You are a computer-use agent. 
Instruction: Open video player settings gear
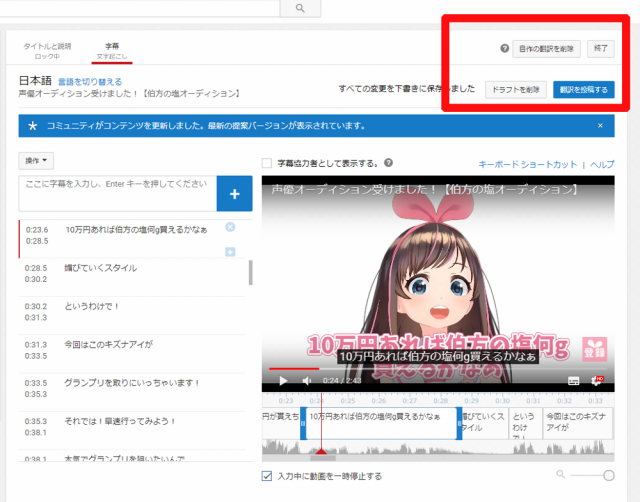tap(596, 381)
